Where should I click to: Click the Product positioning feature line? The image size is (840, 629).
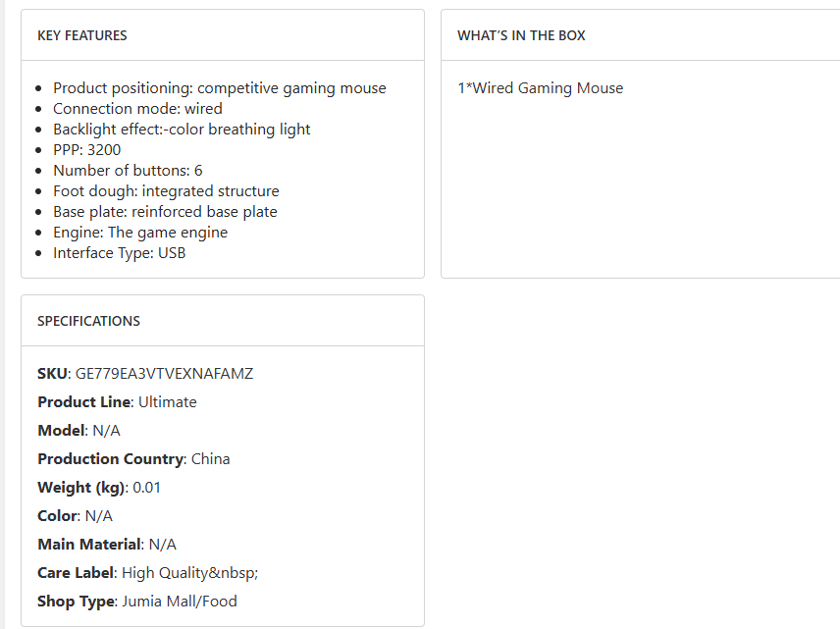[219, 88]
